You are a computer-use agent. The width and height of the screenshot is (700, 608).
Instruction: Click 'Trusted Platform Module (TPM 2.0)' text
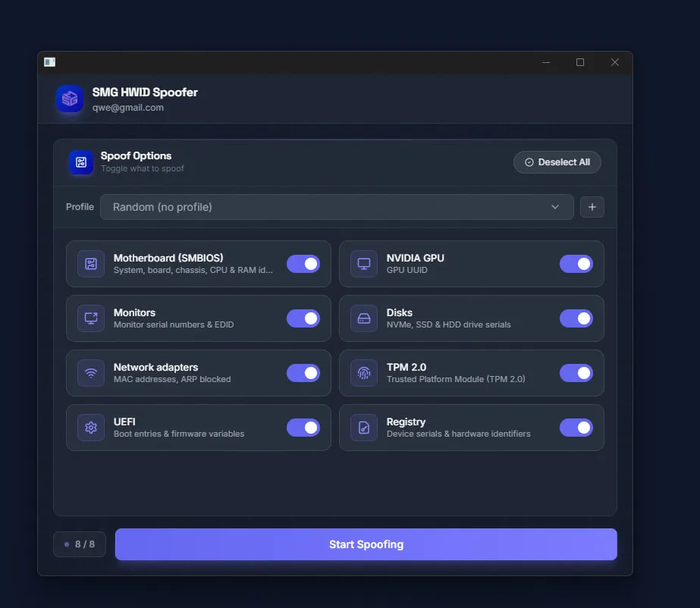456,379
